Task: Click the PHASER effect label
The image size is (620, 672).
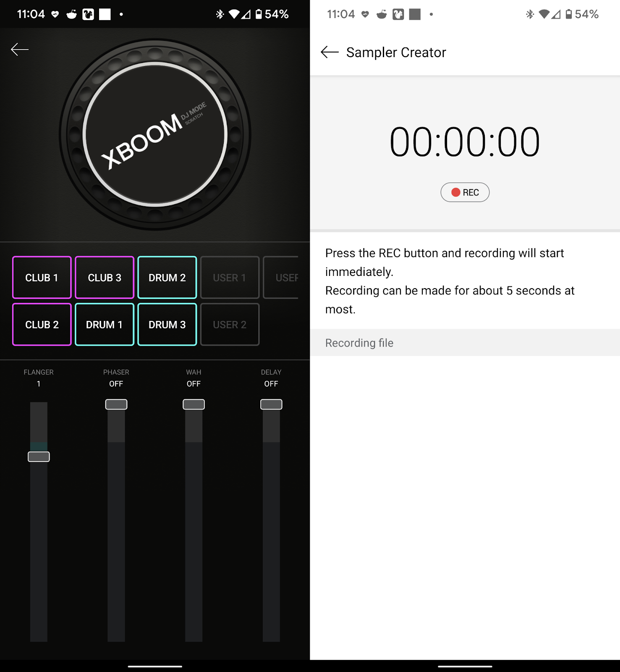Action: pyautogui.click(x=116, y=372)
